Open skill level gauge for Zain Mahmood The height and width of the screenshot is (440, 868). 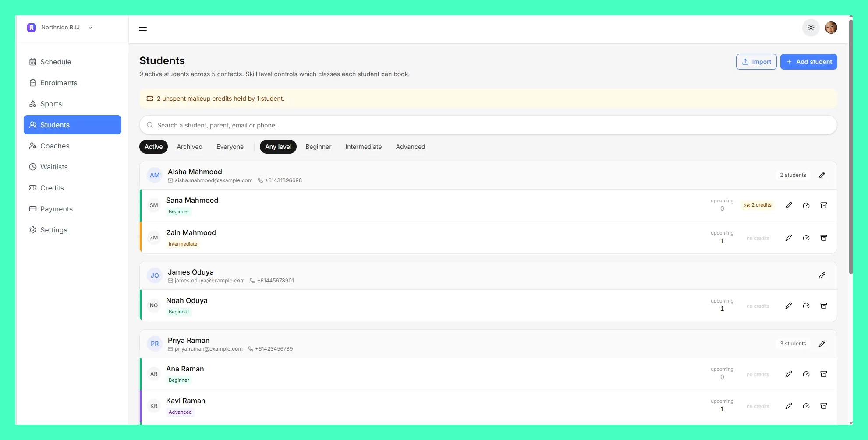806,238
